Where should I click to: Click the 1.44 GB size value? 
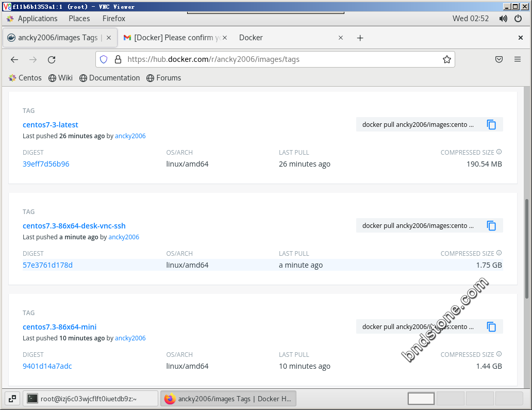pyautogui.click(x=489, y=367)
